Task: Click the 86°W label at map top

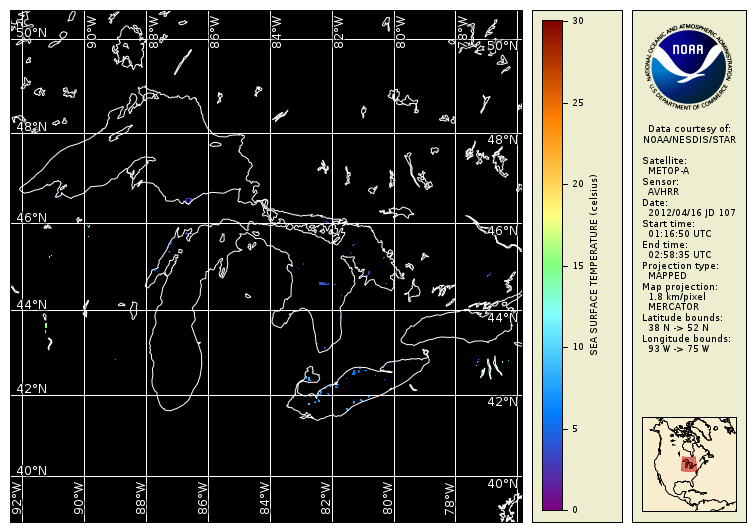Action: coord(215,32)
